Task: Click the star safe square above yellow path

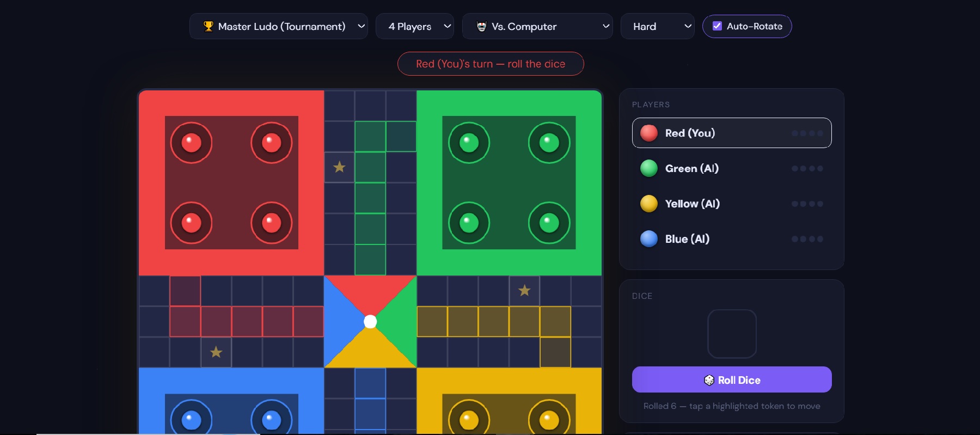Action: tap(524, 290)
